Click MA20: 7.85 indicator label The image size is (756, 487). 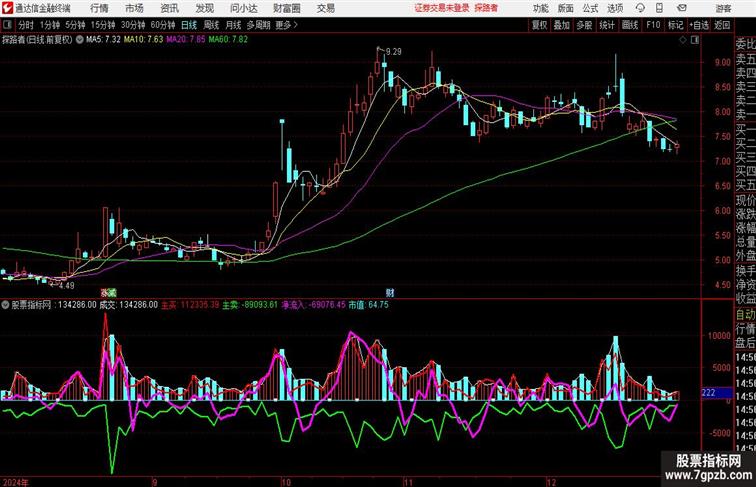[x=186, y=40]
